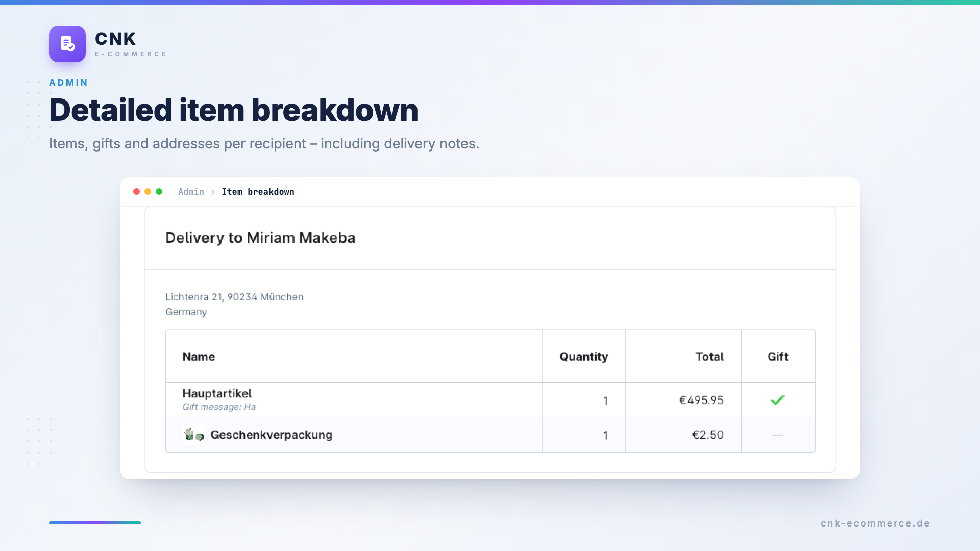Click the gift message text under Hauptartikel
The image size is (980, 551).
pyautogui.click(x=219, y=407)
